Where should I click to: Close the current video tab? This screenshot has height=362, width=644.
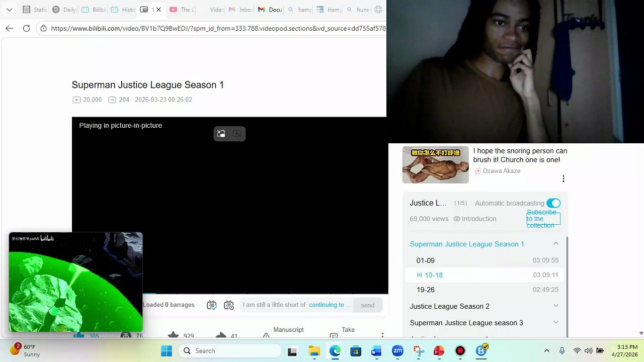tap(159, 10)
